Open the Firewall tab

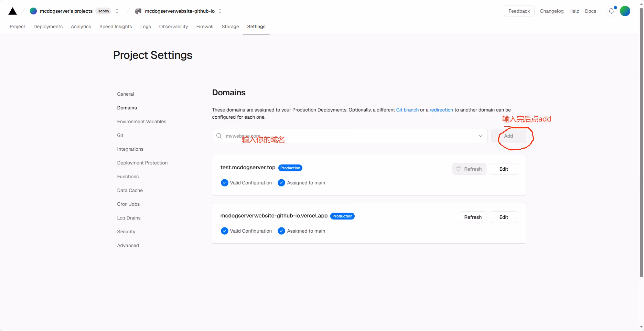[x=205, y=26]
